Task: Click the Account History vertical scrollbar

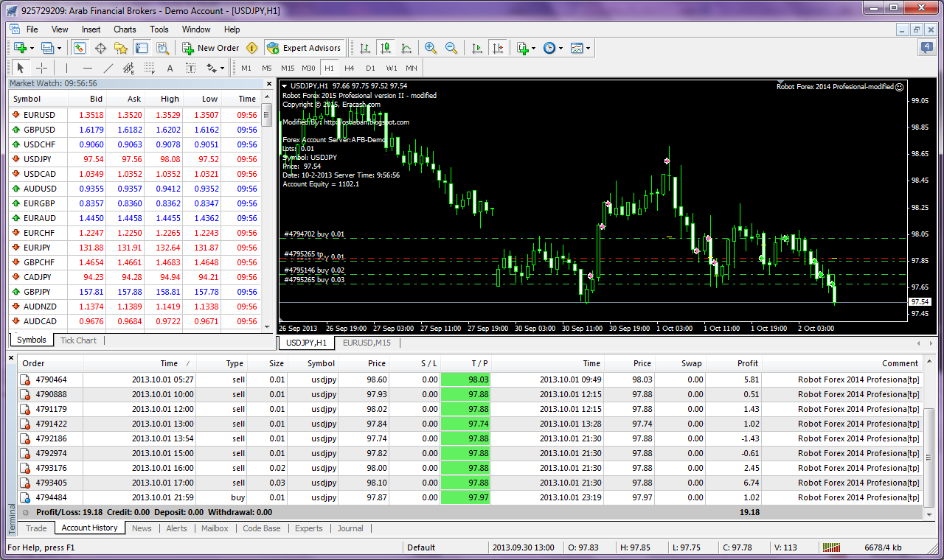Action: point(929,438)
